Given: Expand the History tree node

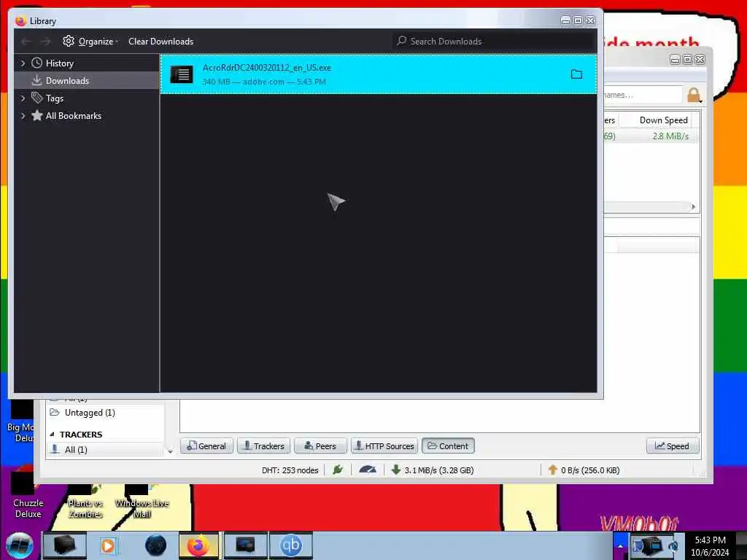Looking at the screenshot, I should coord(23,63).
